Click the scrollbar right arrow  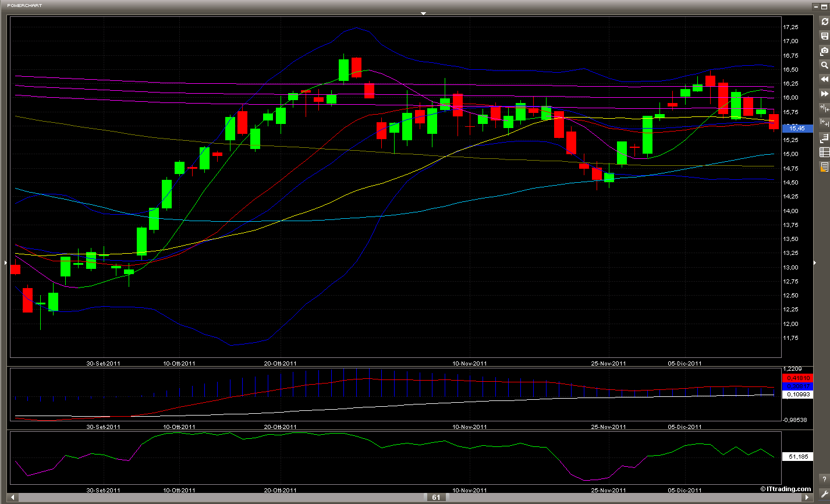click(x=807, y=498)
